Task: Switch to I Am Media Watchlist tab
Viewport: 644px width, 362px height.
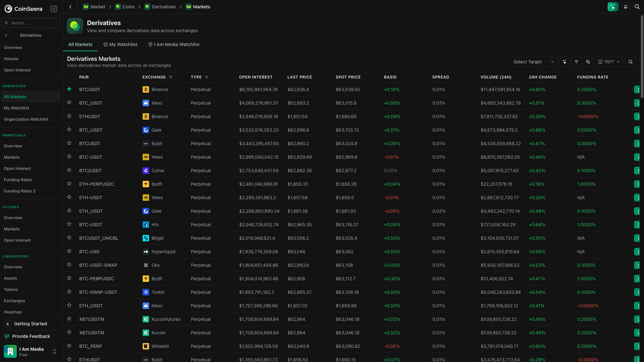Action: click(174, 44)
